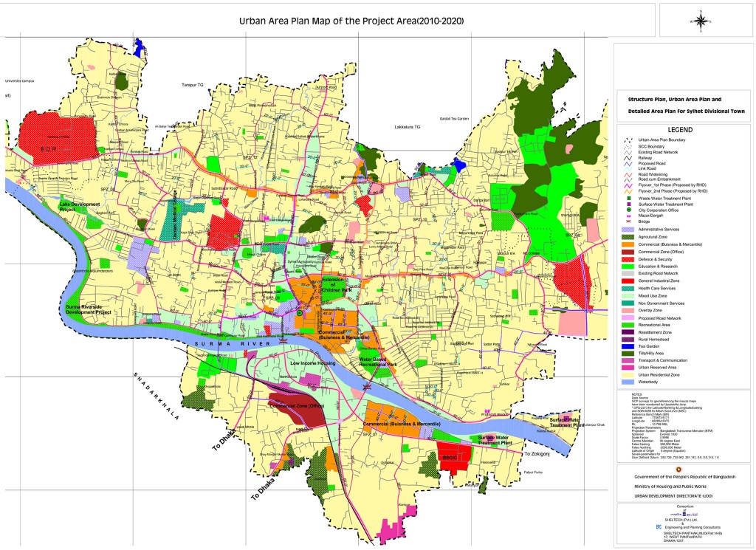Pick the Resettlement Zone swatch
Image resolution: width=756 pixels, height=550 pixels.
(x=628, y=332)
